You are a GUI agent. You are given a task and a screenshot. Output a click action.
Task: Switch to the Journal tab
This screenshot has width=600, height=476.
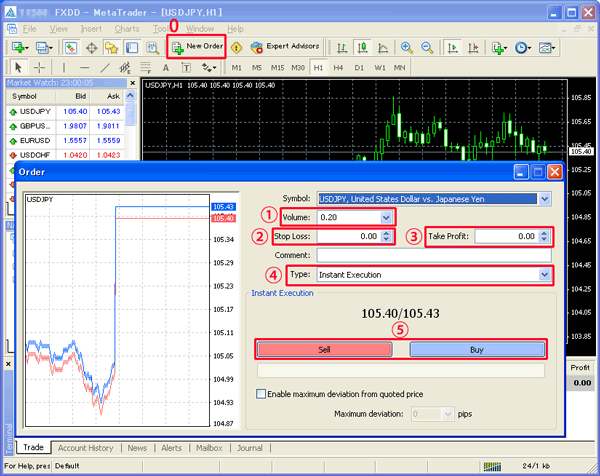[x=249, y=448]
